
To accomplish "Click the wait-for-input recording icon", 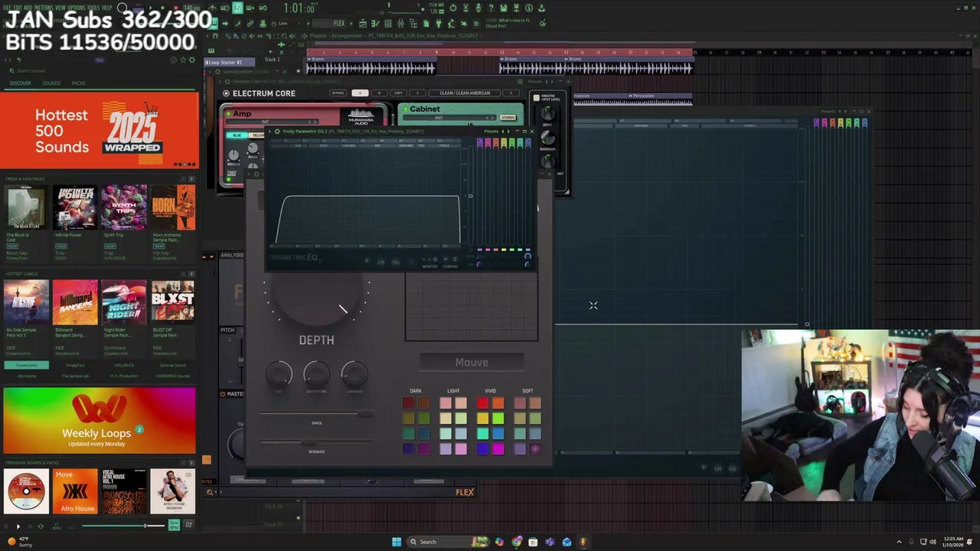I will click(x=225, y=8).
